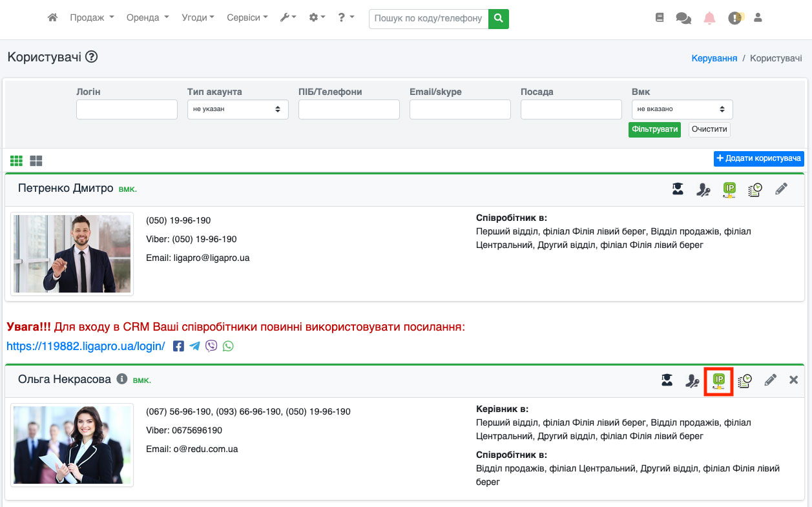Open the wrench tools dropdown menu
Image resolution: width=812 pixels, height=507 pixels.
[288, 18]
